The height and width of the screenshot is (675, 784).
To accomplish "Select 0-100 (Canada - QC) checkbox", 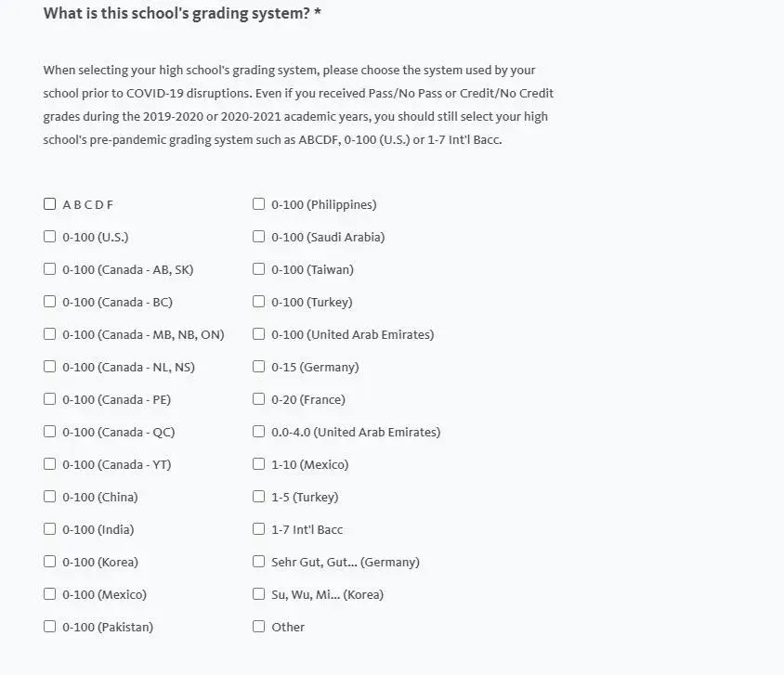I will (x=50, y=432).
